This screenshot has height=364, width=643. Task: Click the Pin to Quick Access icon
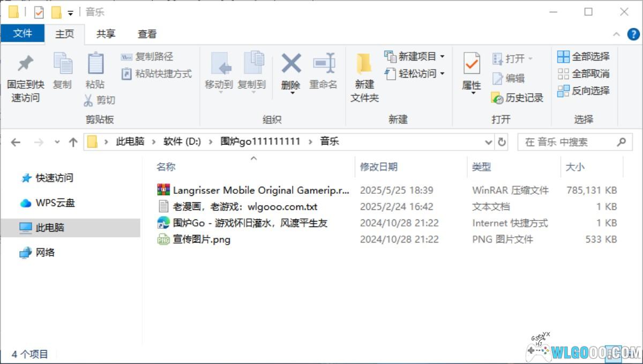[x=25, y=64]
